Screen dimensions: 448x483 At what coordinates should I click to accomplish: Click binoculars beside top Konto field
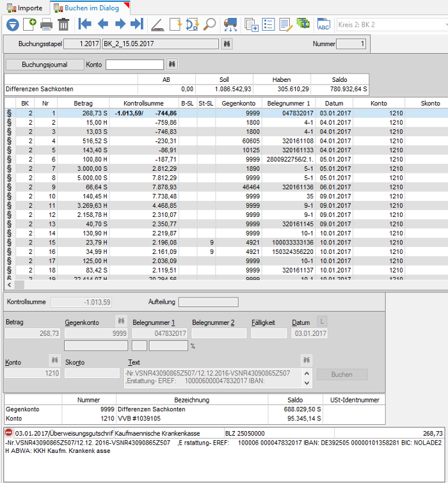pyautogui.click(x=172, y=64)
